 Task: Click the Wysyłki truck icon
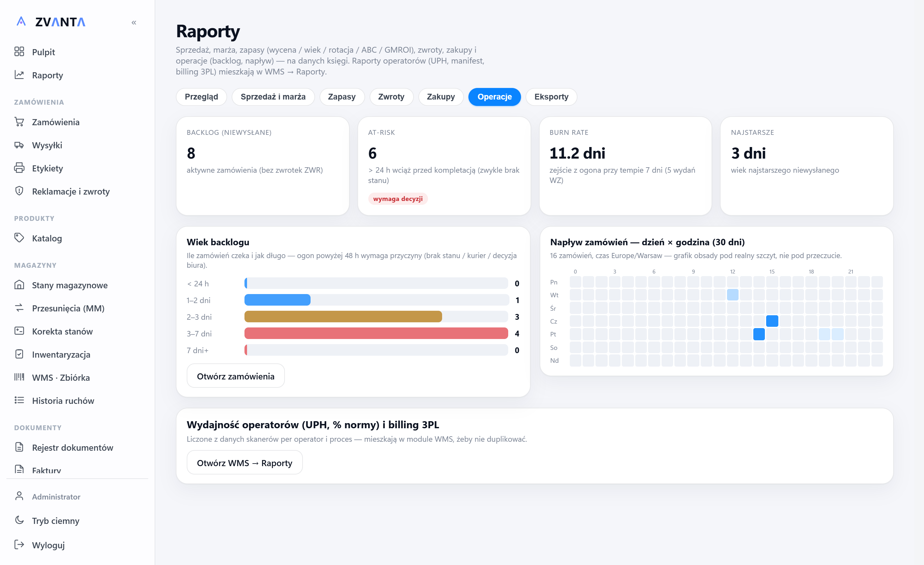pyautogui.click(x=19, y=145)
